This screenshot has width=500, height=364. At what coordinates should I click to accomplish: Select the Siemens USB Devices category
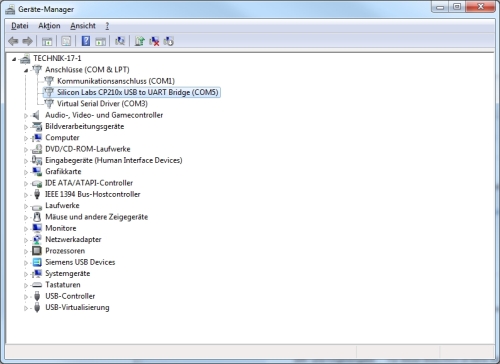tap(80, 262)
